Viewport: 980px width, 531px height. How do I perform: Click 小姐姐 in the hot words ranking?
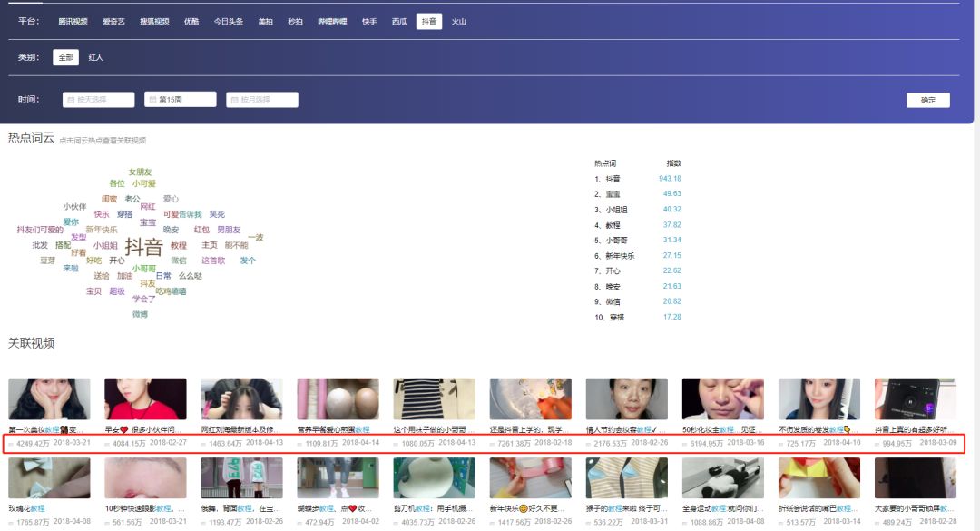pyautogui.click(x=616, y=210)
